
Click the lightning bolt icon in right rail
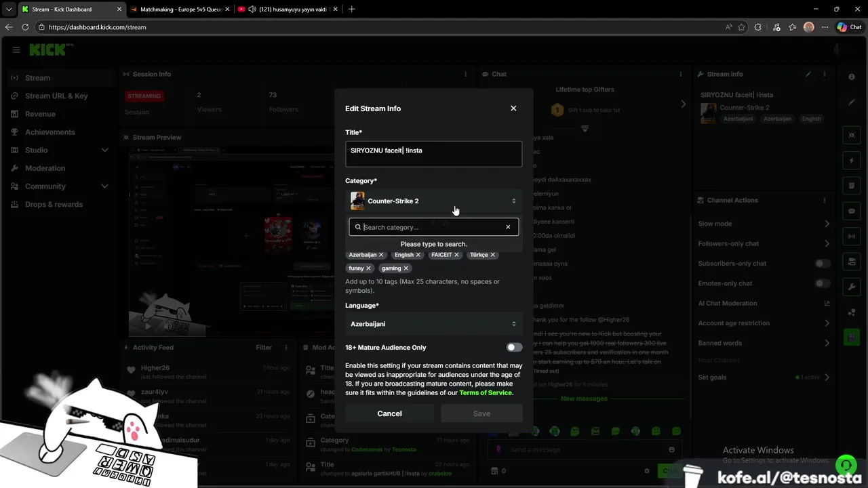coord(852,161)
